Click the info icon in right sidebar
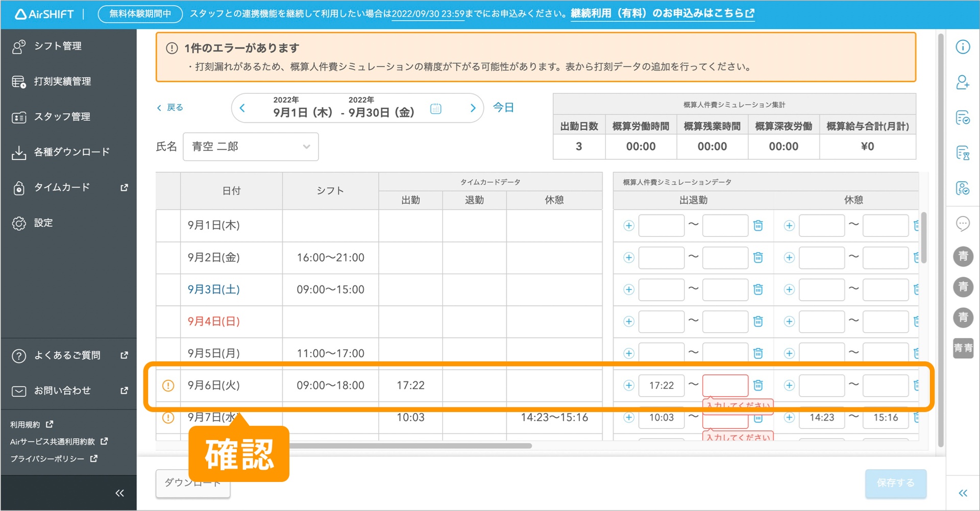980x511 pixels. point(963,47)
